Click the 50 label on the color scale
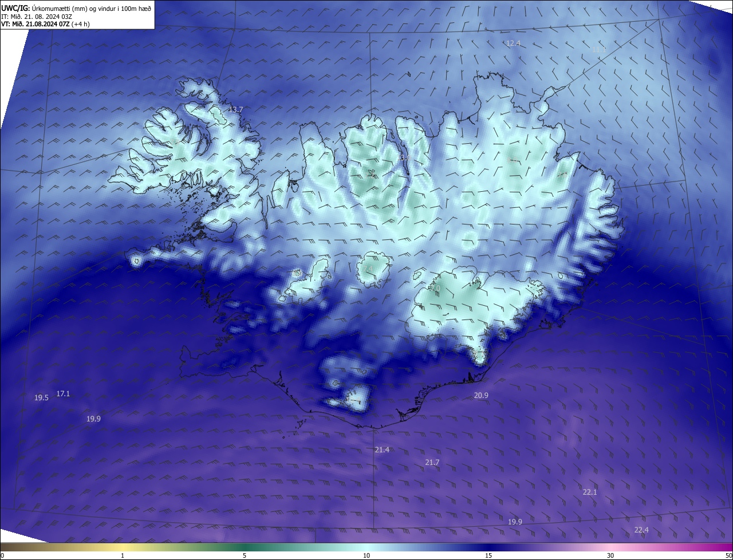 [728, 556]
